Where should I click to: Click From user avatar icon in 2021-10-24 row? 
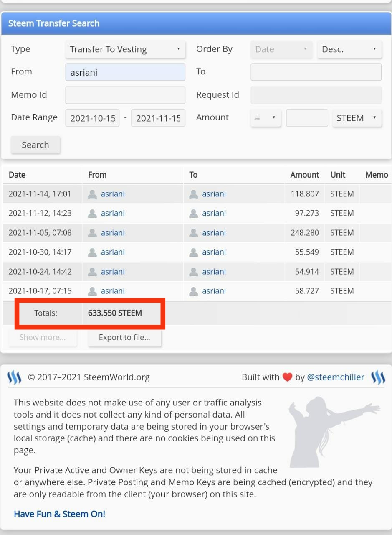click(x=93, y=272)
